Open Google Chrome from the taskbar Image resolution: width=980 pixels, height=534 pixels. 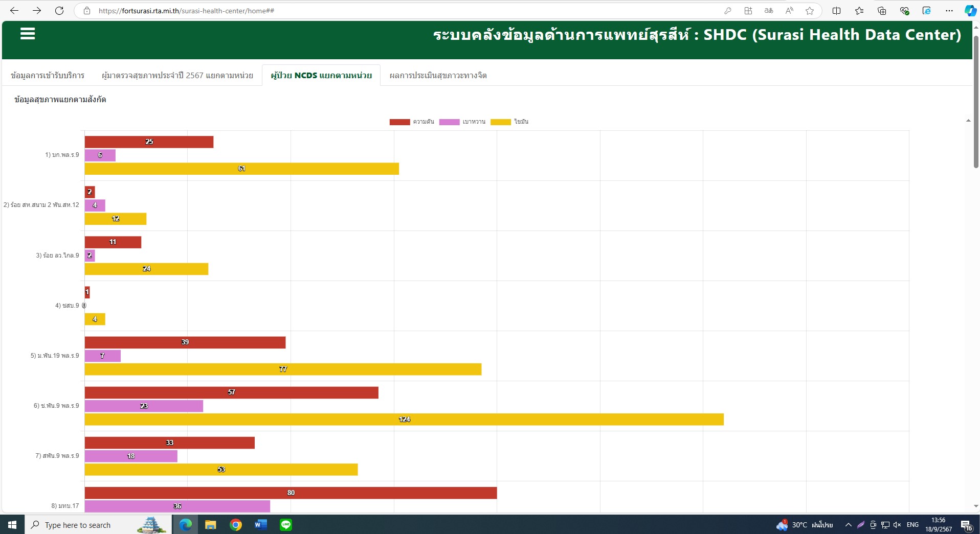click(x=236, y=525)
